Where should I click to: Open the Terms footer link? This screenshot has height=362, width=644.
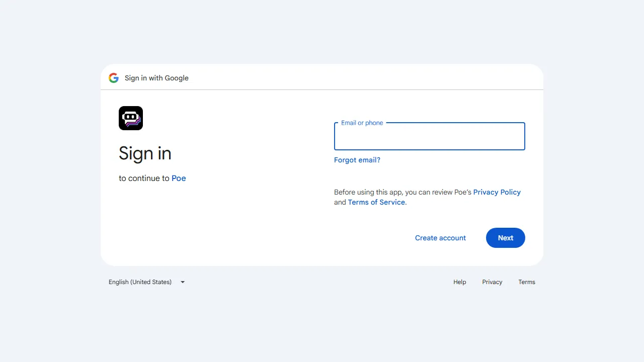(527, 282)
